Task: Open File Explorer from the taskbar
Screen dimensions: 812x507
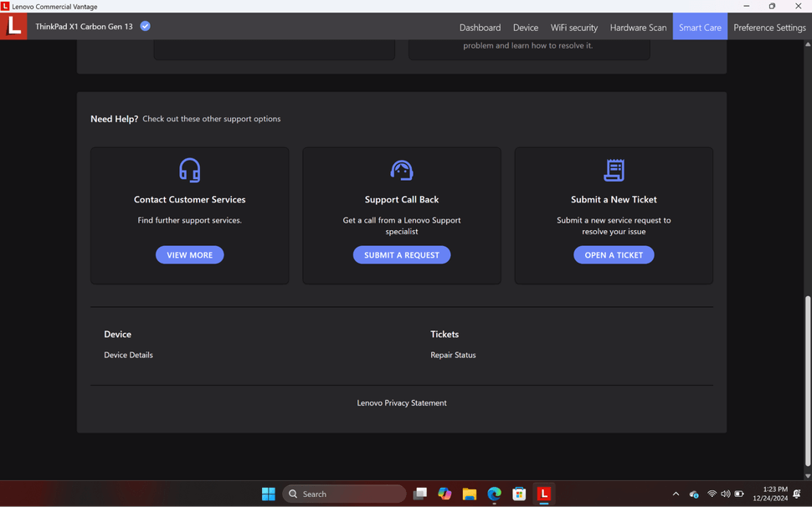Action: tap(469, 494)
